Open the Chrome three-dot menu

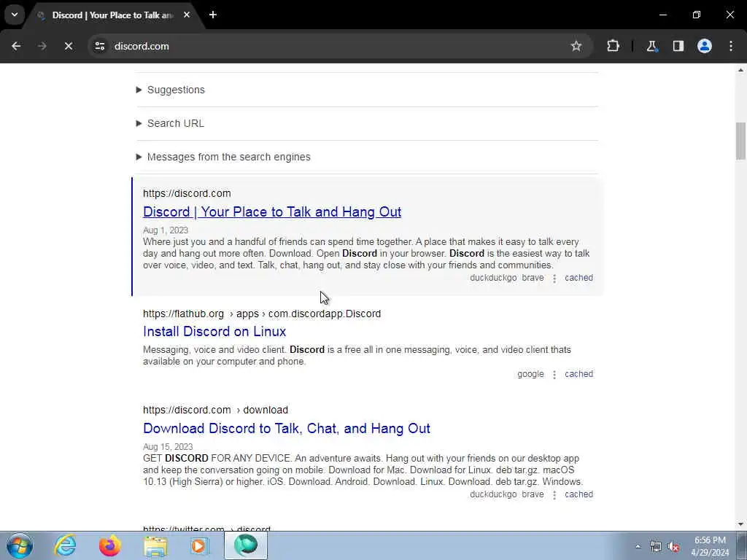tap(731, 46)
